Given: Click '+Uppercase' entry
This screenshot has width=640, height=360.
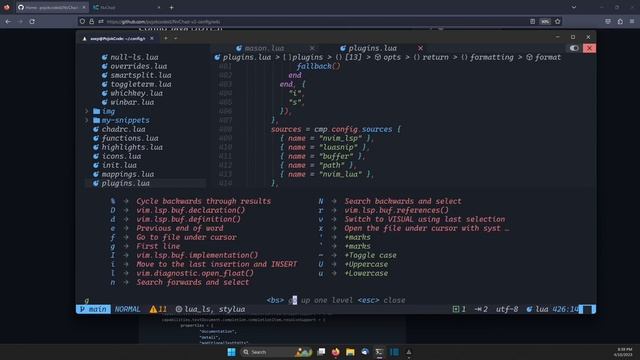Looking at the screenshot, I should coord(366,264).
